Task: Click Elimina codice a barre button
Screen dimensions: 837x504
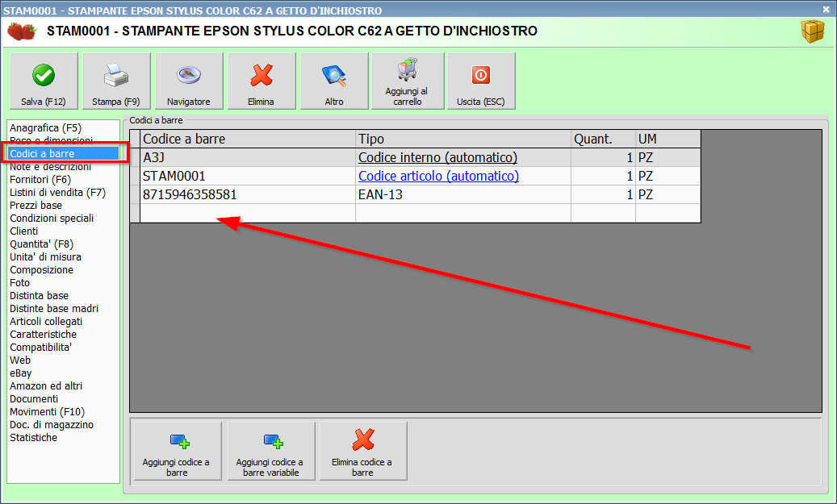Action: (363, 452)
